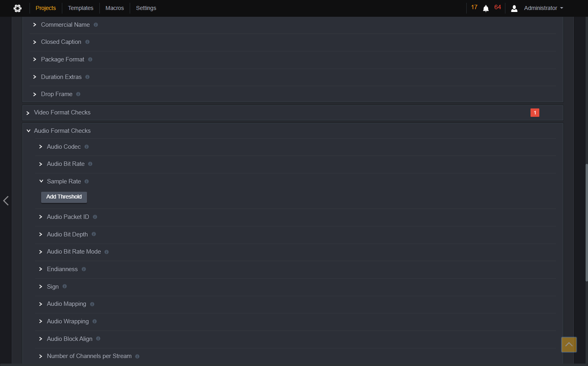Expand the Endianness row

[x=41, y=269]
